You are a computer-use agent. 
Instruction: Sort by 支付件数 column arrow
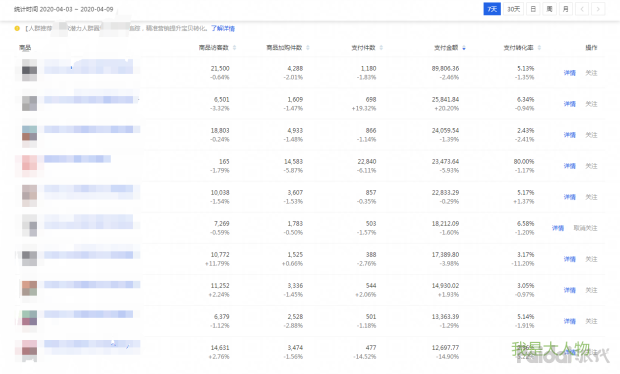(x=381, y=48)
